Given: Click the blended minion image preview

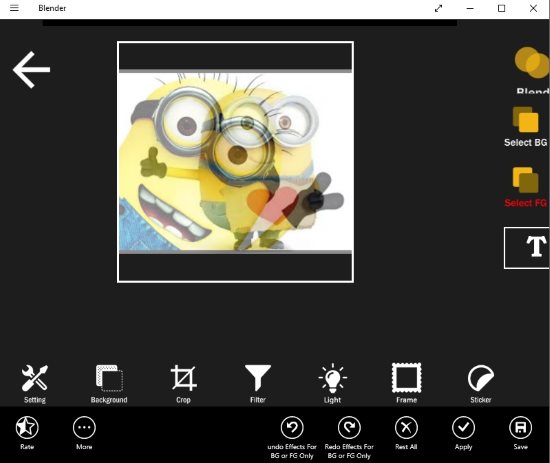Looking at the screenshot, I should click(x=235, y=161).
